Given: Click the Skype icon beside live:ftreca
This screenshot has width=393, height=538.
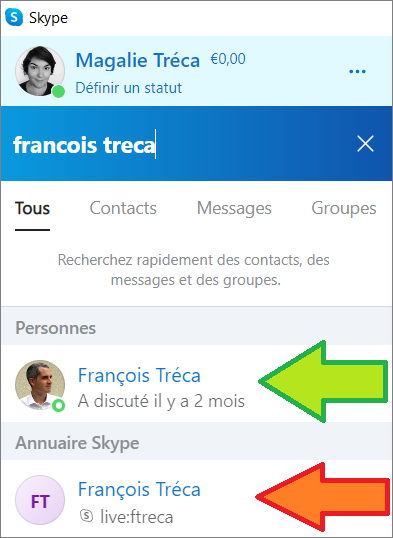Looking at the screenshot, I should coord(86,515).
